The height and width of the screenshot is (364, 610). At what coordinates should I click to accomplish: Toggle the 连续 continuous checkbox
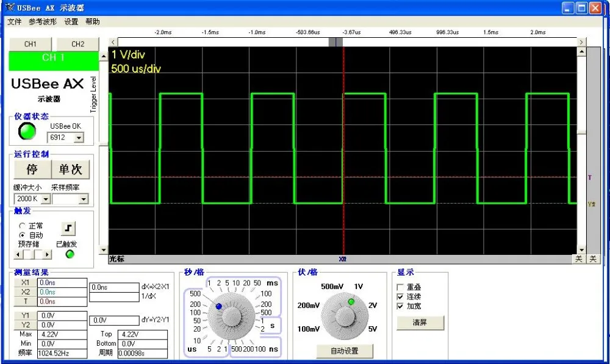coord(400,297)
